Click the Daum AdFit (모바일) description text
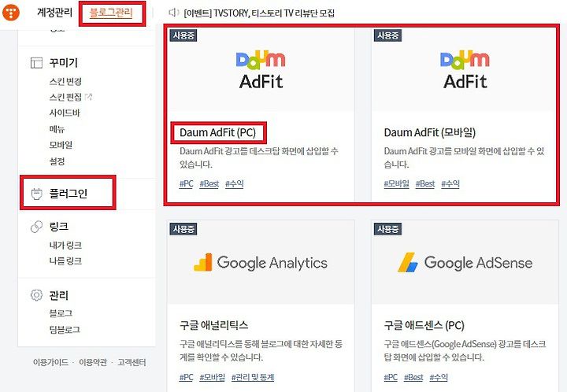This screenshot has height=392, width=567. click(x=464, y=157)
